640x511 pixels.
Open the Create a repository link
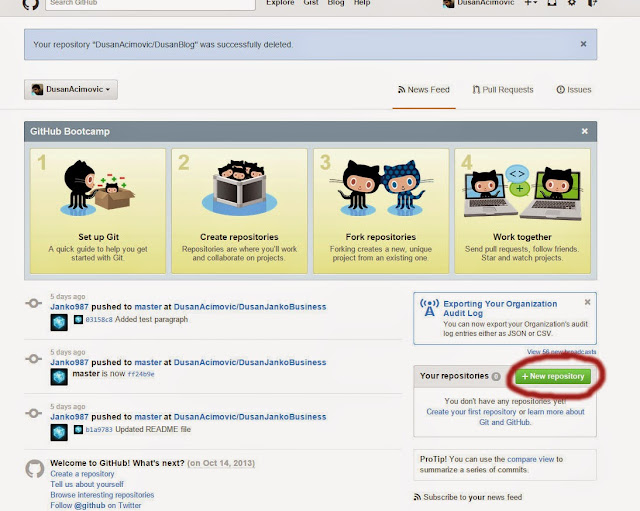(x=82, y=474)
